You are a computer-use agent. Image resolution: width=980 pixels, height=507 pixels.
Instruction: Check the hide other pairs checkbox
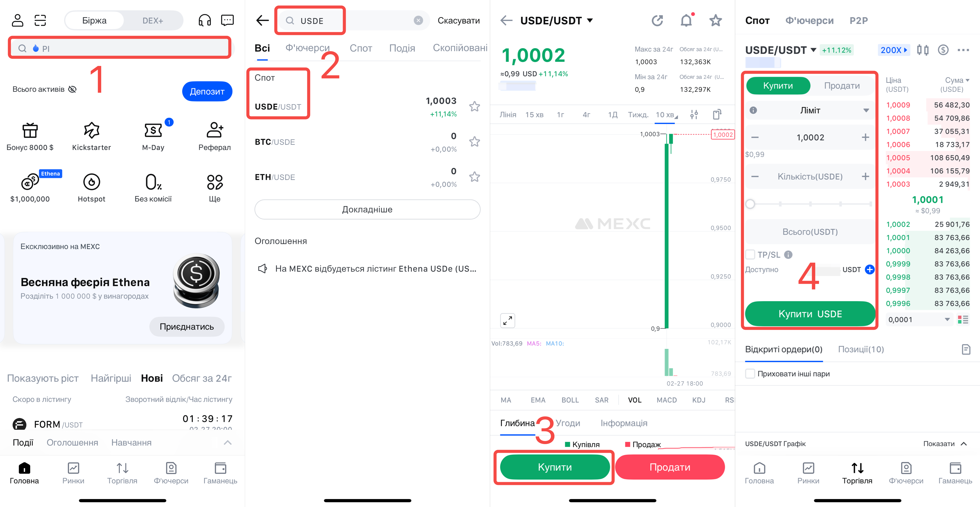point(750,373)
